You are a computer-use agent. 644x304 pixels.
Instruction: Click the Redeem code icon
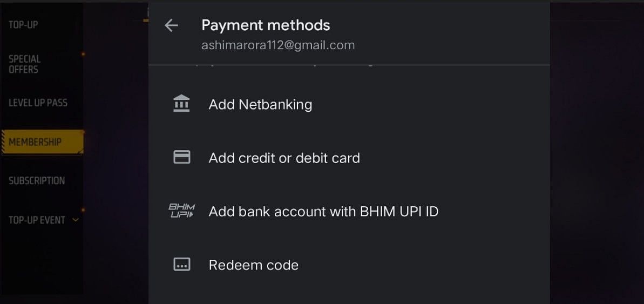pos(181,265)
